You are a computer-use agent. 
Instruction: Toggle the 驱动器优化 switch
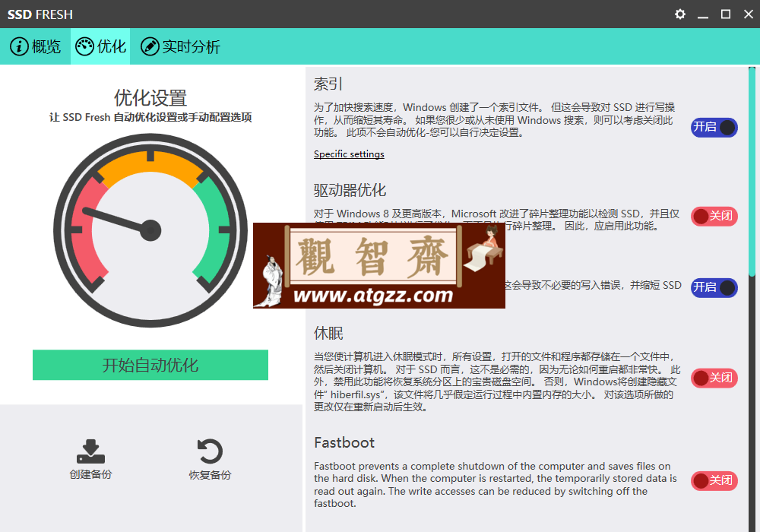tap(714, 216)
